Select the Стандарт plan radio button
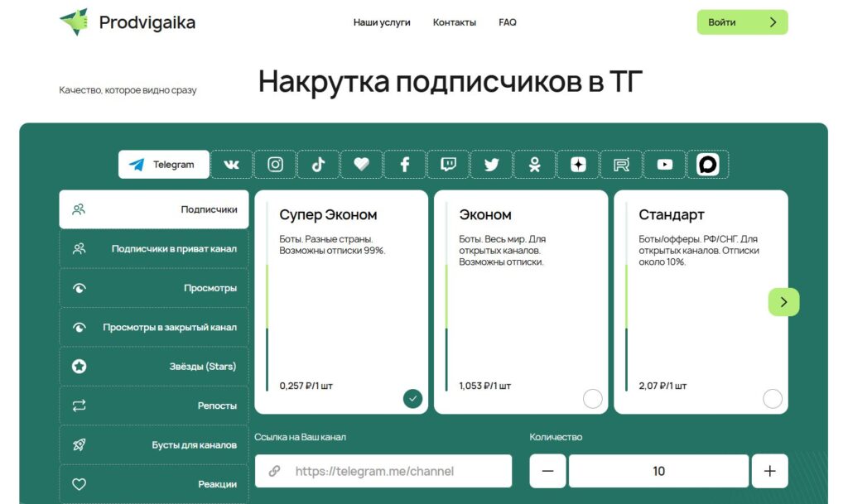The image size is (848, 504). pos(773,399)
